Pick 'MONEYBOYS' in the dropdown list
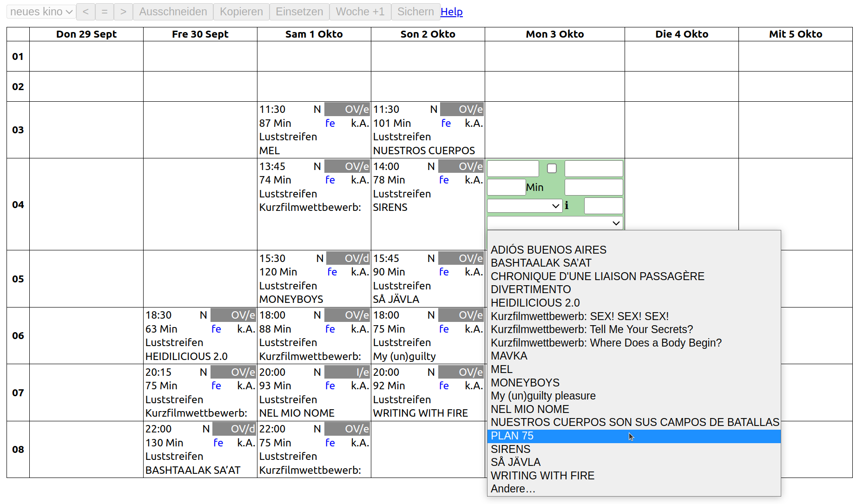Screen dimensions: 863x504 click(x=525, y=383)
